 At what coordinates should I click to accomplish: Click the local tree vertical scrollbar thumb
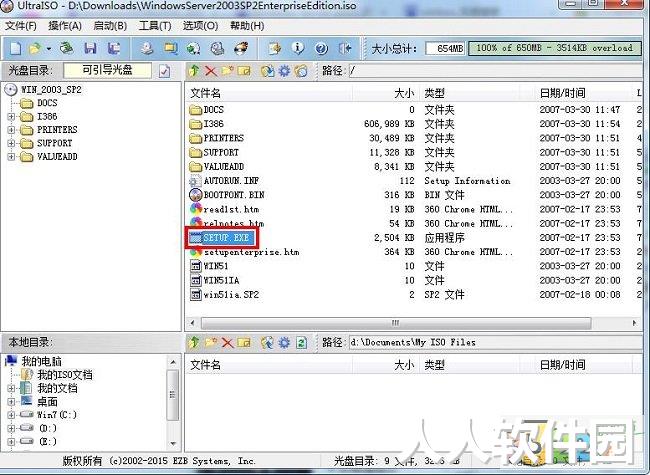(172, 395)
